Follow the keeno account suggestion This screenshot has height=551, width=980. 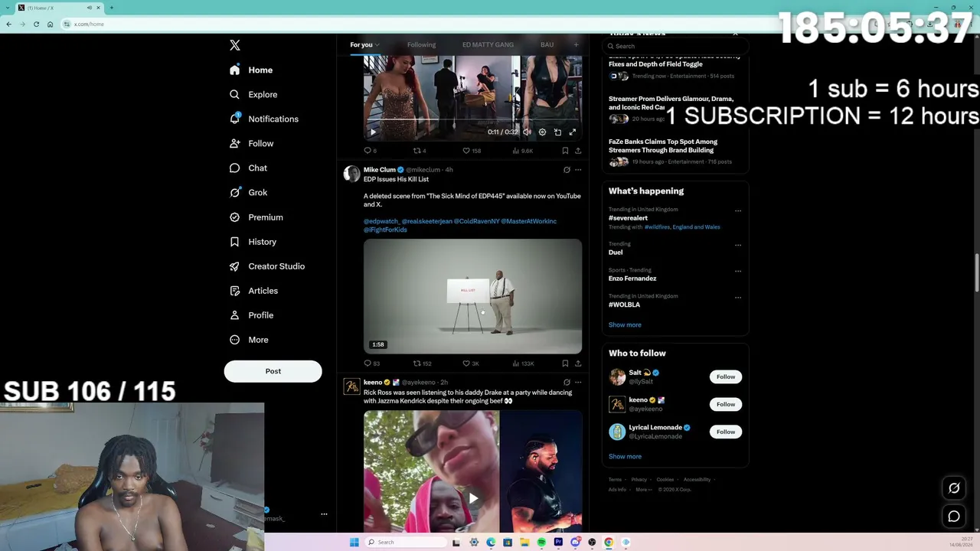click(x=726, y=404)
